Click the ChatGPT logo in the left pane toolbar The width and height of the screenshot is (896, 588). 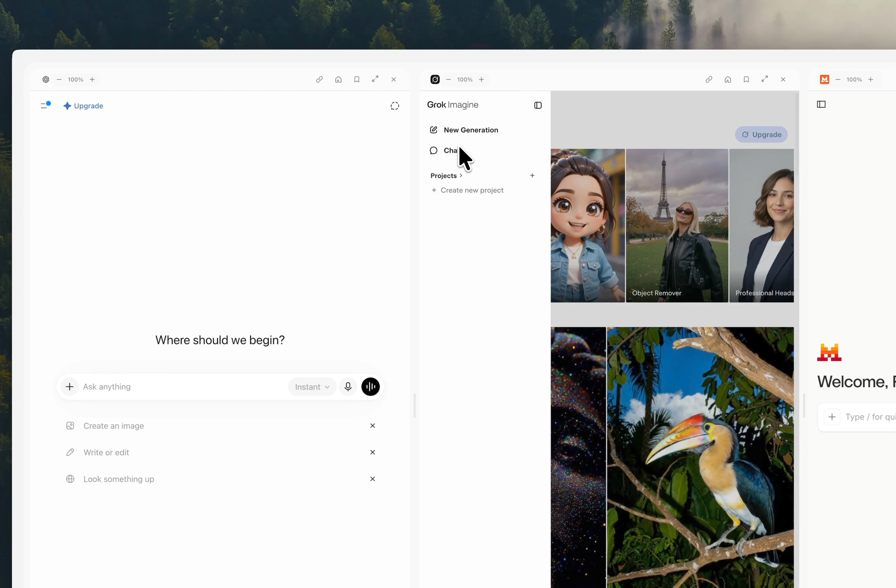[x=46, y=79]
